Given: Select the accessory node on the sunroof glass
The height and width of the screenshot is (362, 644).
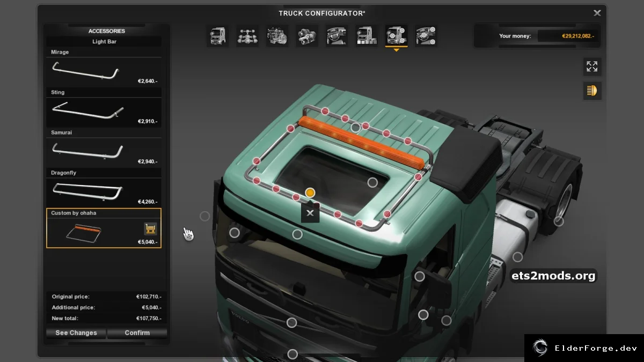Looking at the screenshot, I should pyautogui.click(x=372, y=182).
